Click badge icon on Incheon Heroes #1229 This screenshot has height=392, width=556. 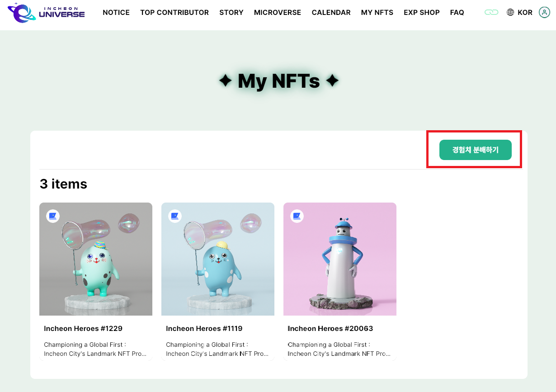pos(53,216)
